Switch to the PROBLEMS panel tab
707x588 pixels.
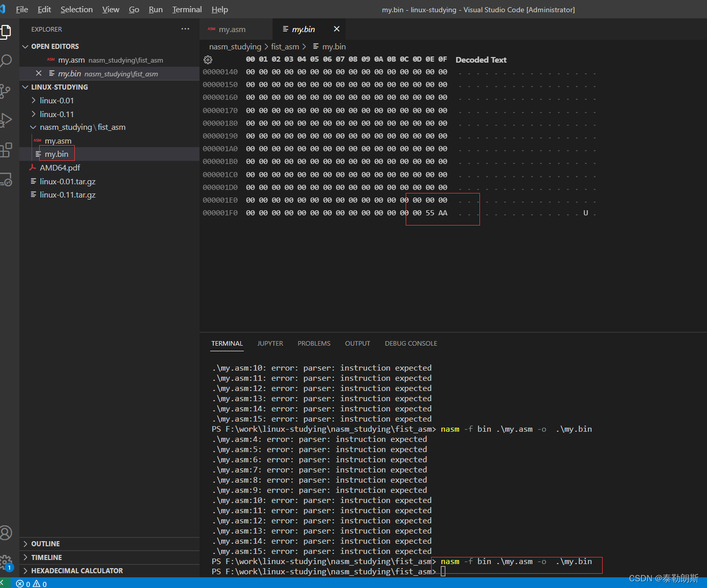click(x=314, y=343)
